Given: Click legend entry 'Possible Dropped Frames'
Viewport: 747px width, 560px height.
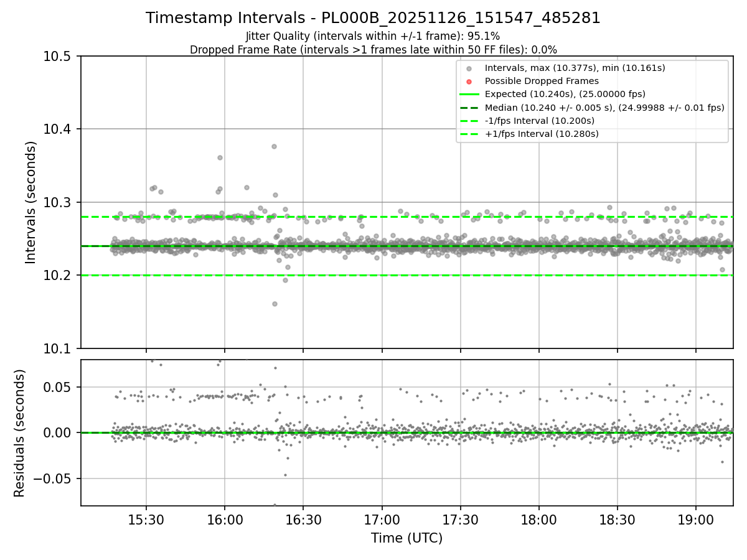Looking at the screenshot, I should coord(542,81).
